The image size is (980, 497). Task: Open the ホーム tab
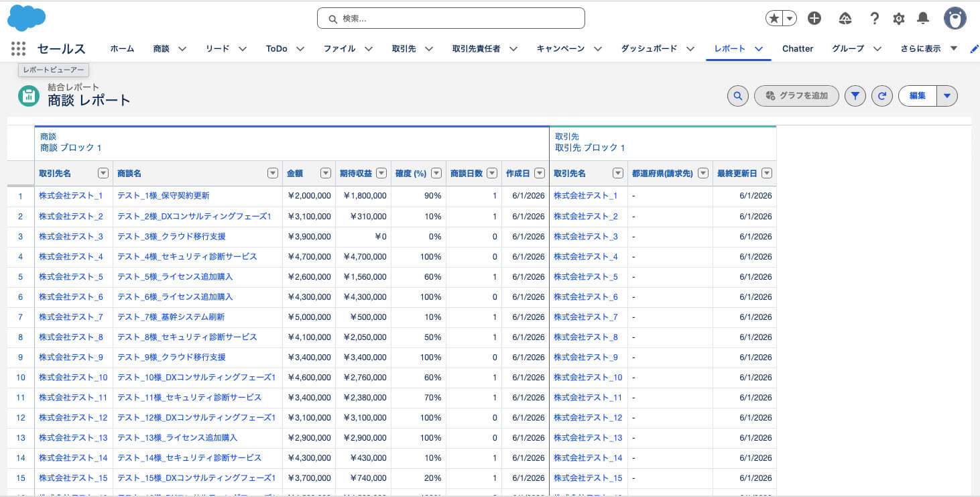tap(122, 48)
